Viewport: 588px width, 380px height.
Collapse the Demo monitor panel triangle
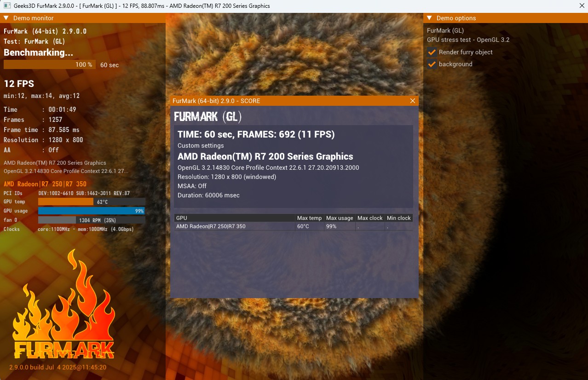click(x=6, y=18)
